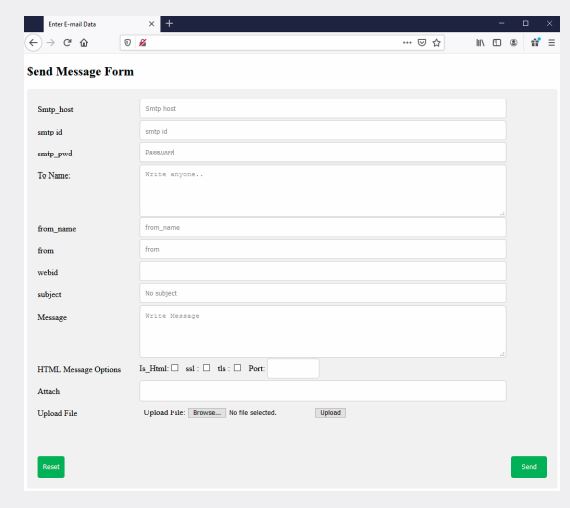The width and height of the screenshot is (570, 508).
Task: Open the Firefox account icon
Action: [514, 43]
